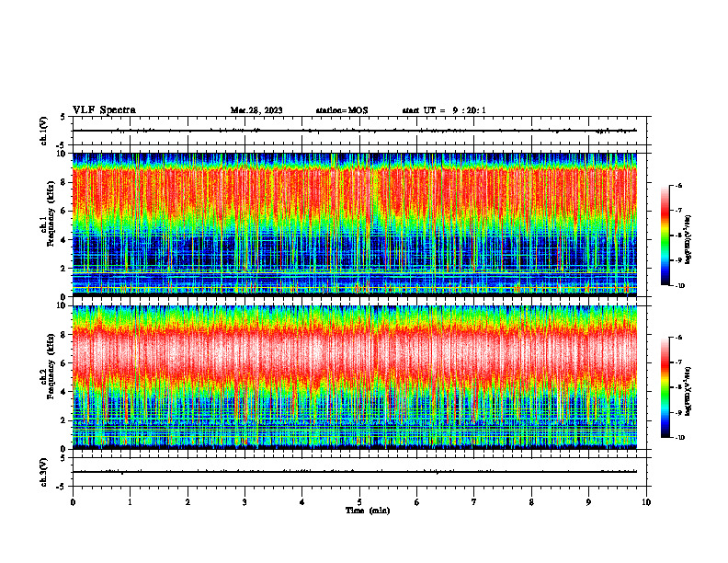Click the "5" tick on ch.1(V) axis

[x=63, y=117]
